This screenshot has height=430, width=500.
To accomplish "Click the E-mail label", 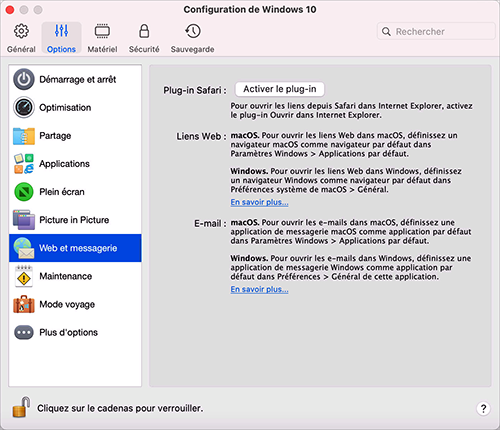I will click(210, 224).
